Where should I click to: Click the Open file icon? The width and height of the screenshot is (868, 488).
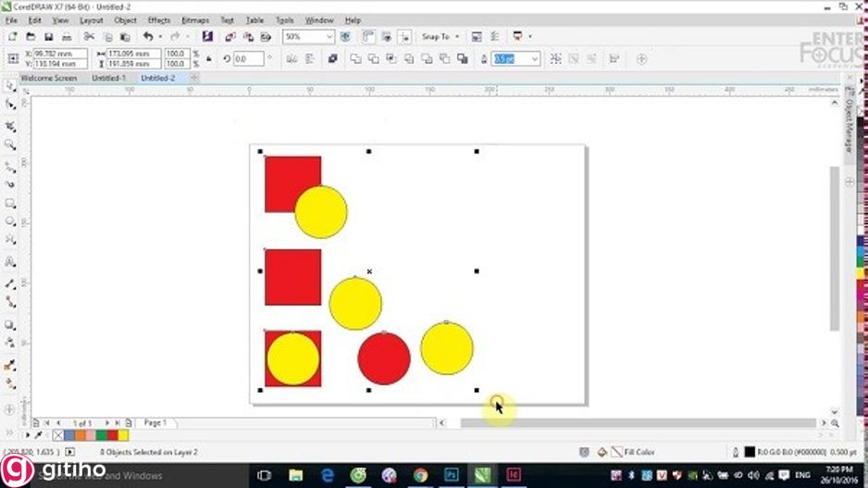[31, 36]
